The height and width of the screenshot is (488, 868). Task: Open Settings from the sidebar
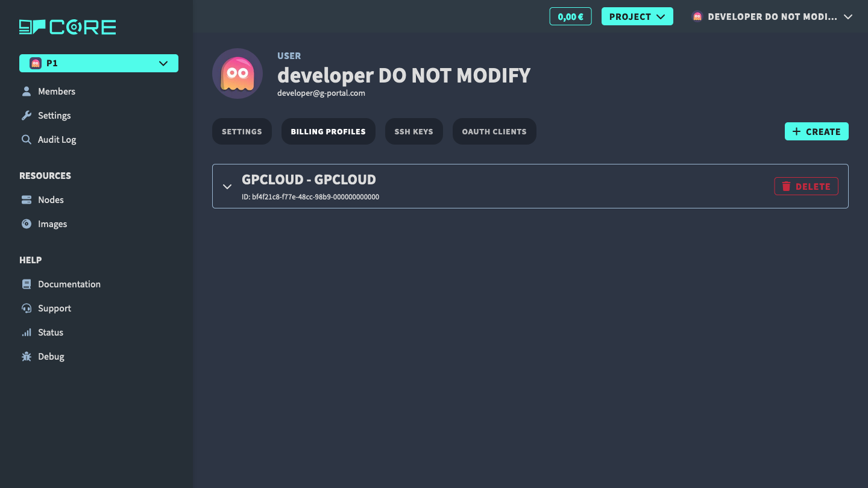click(54, 116)
